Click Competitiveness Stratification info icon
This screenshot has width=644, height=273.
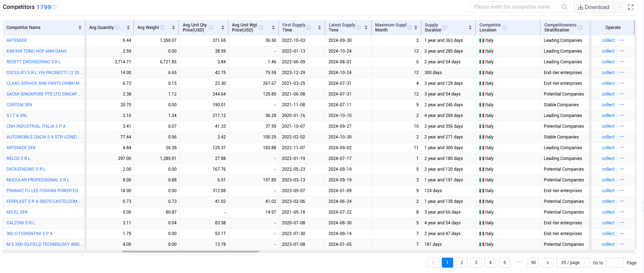[x=580, y=28]
